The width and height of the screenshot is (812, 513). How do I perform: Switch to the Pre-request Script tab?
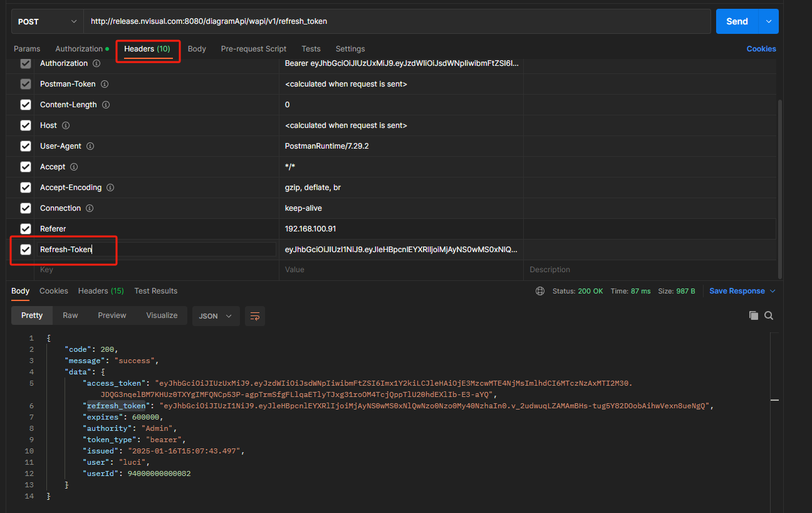pos(253,49)
